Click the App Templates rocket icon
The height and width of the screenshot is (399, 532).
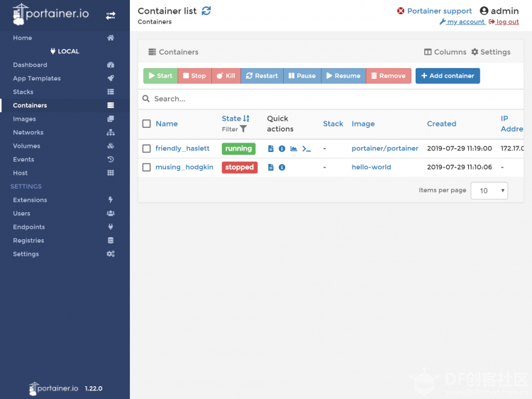[x=111, y=78]
